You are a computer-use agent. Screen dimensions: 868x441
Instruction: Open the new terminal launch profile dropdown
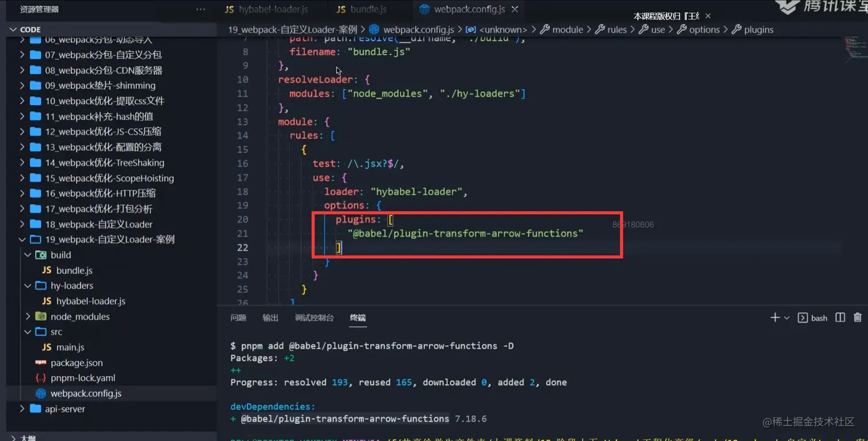point(787,318)
